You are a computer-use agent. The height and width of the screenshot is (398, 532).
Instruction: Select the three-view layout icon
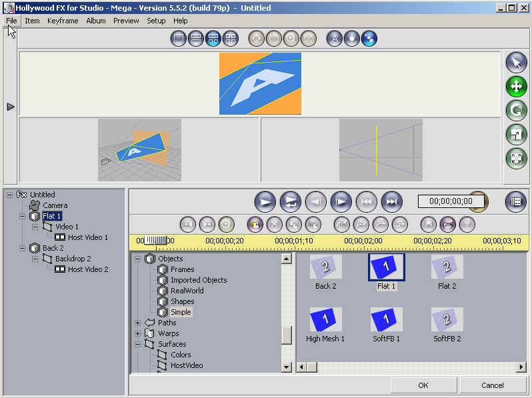[x=213, y=39]
